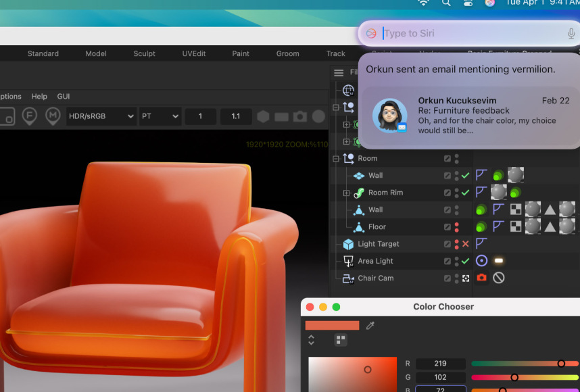Click the Area Light target tag icon

coord(481,261)
